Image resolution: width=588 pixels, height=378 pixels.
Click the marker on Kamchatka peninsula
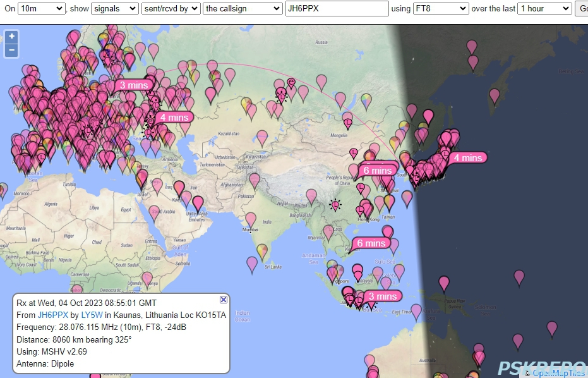pos(495,95)
